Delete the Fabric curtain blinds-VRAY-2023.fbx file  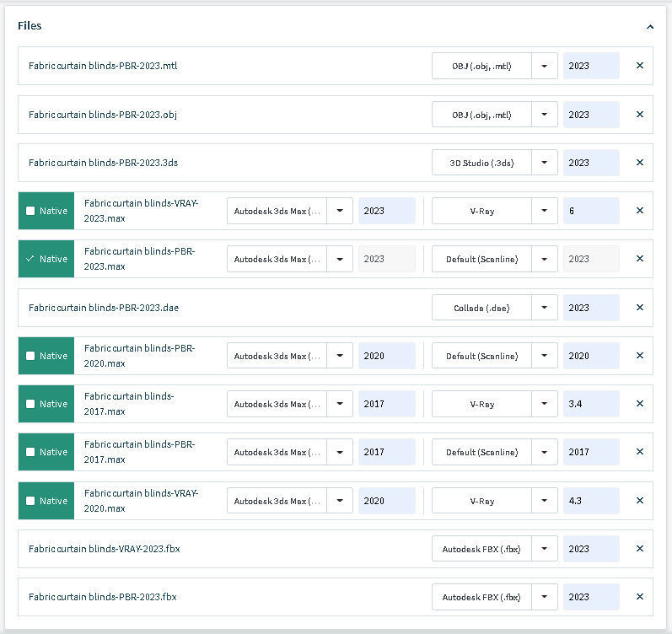point(639,549)
